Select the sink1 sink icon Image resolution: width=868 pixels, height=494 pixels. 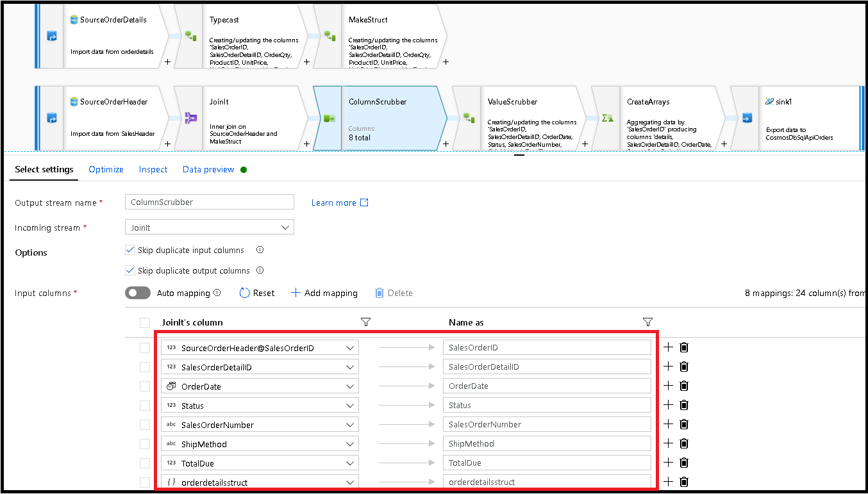(747, 118)
